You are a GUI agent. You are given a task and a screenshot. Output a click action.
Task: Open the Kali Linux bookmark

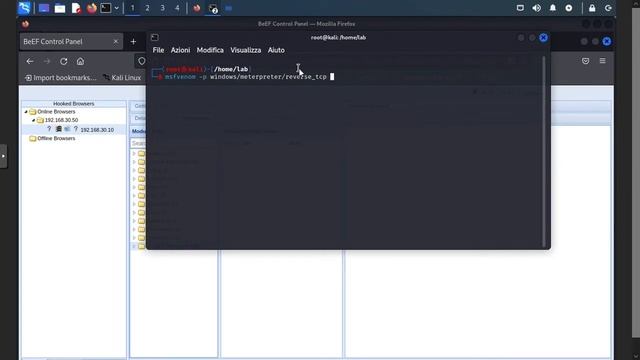click(x=122, y=78)
